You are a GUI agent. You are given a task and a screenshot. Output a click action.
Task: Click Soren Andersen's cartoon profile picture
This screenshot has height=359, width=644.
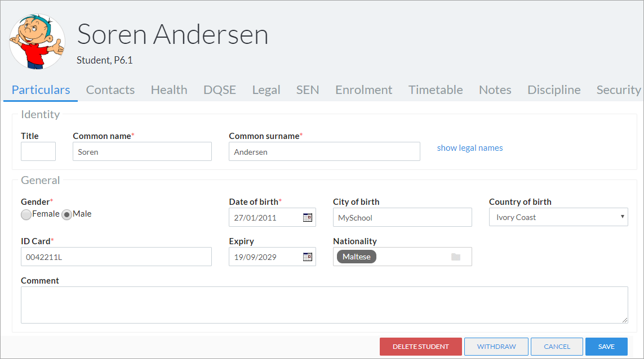pos(37,42)
